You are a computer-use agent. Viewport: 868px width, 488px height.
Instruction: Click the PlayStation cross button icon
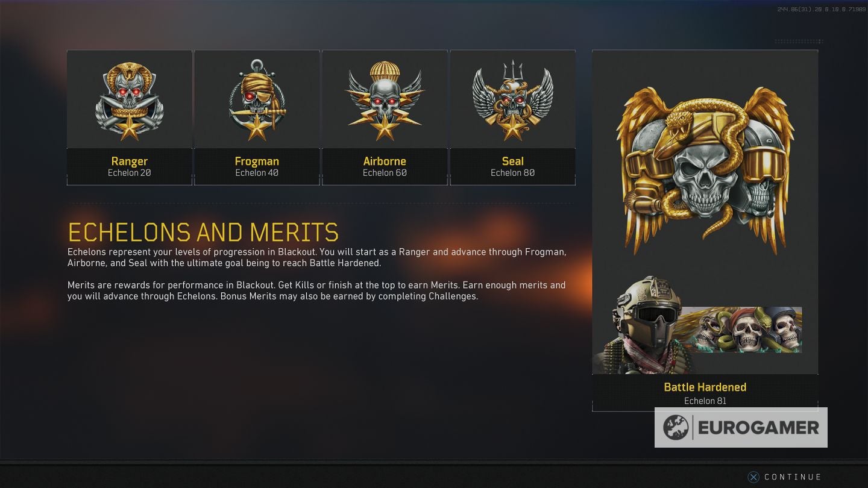tap(753, 477)
